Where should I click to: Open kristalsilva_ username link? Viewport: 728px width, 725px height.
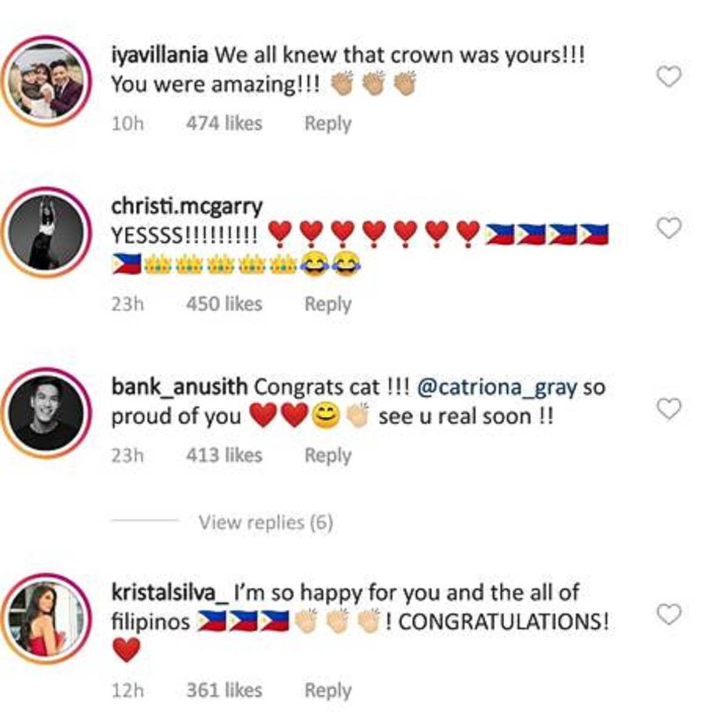pyautogui.click(x=169, y=593)
